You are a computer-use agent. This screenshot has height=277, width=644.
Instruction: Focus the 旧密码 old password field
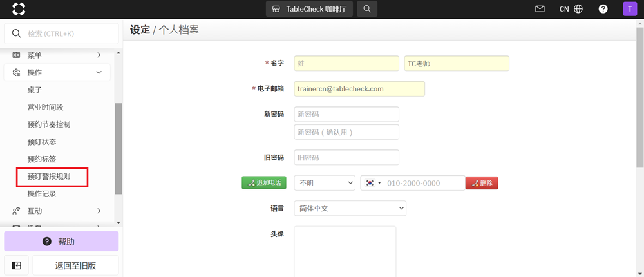click(346, 157)
